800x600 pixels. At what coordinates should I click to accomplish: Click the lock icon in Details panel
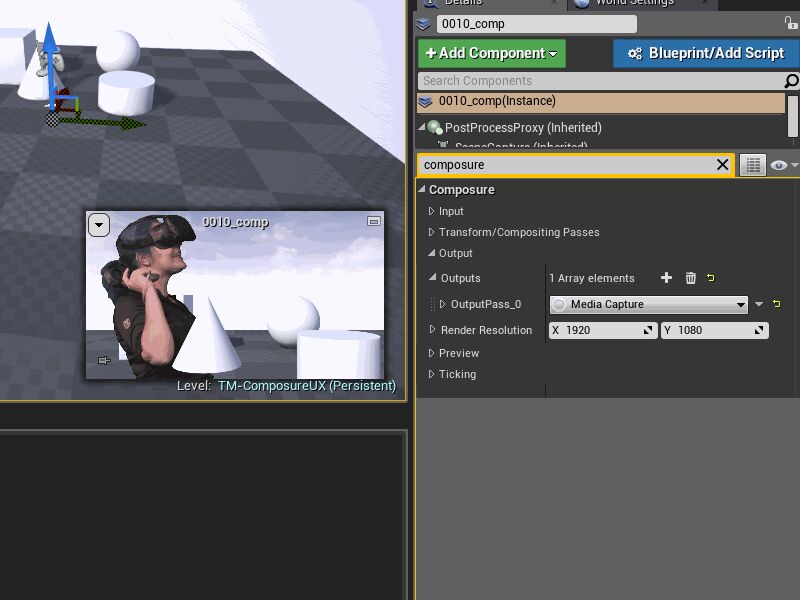[x=791, y=23]
